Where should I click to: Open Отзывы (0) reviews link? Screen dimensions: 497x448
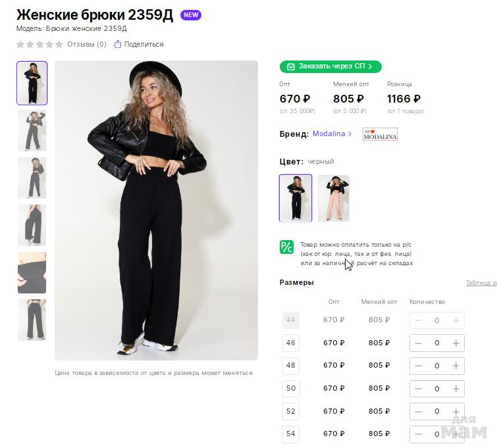pos(86,45)
